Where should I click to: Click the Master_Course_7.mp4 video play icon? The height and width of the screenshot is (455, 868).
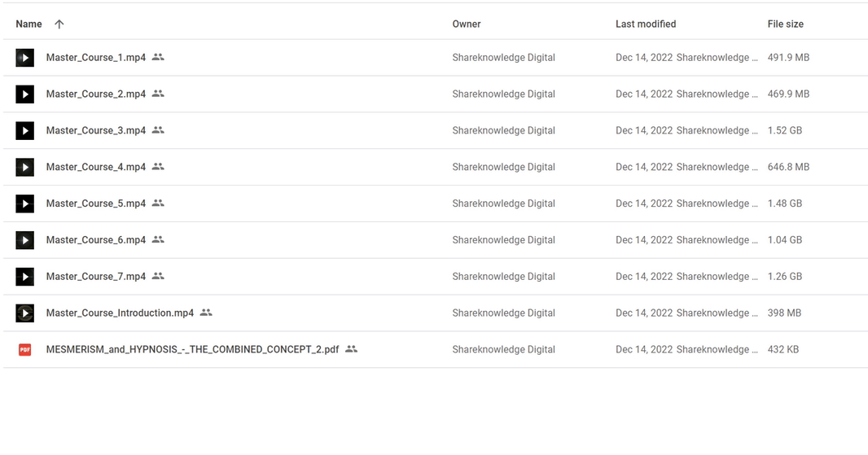[25, 277]
